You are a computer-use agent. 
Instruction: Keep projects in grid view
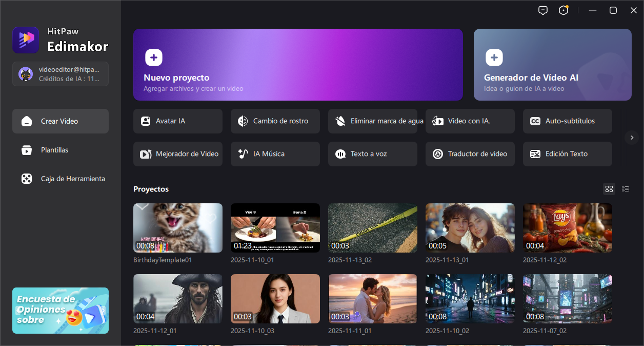pyautogui.click(x=609, y=189)
